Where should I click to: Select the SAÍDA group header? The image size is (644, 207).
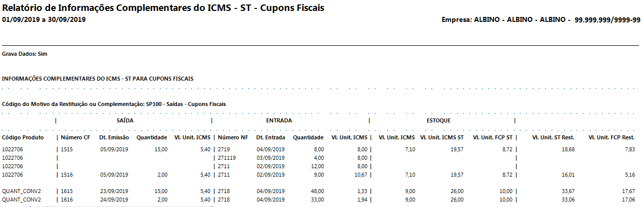pos(125,120)
